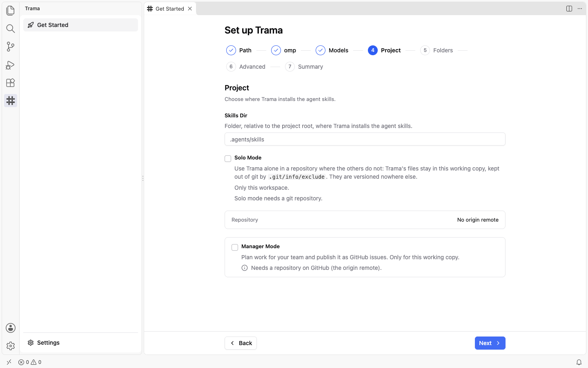Close the Get Started tab

190,9
